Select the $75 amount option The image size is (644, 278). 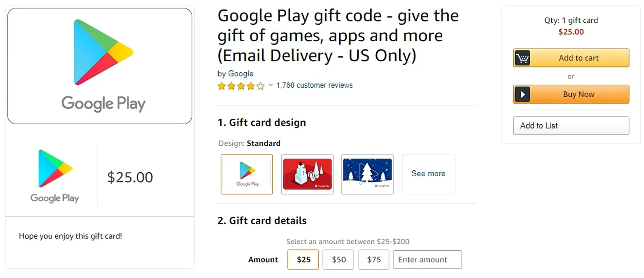click(374, 260)
